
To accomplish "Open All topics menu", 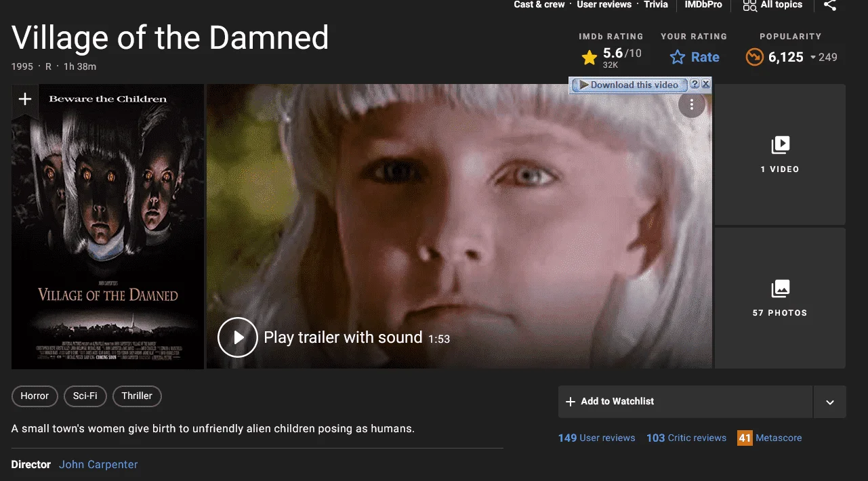I will [x=781, y=5].
